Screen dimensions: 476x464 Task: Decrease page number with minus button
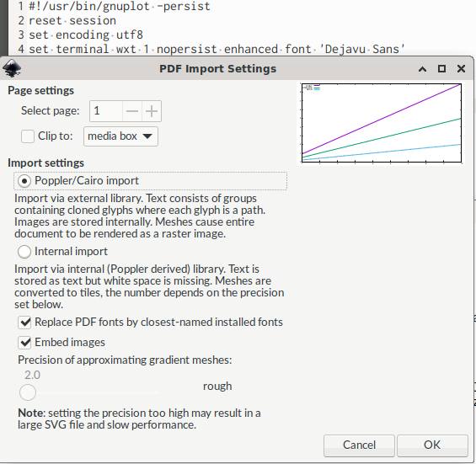(132, 111)
